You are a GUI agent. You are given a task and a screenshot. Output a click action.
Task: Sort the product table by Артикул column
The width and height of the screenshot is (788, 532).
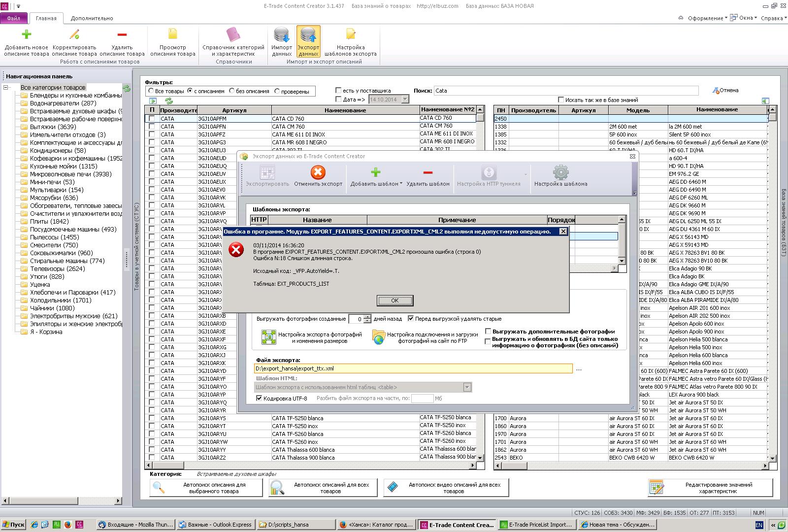point(234,110)
